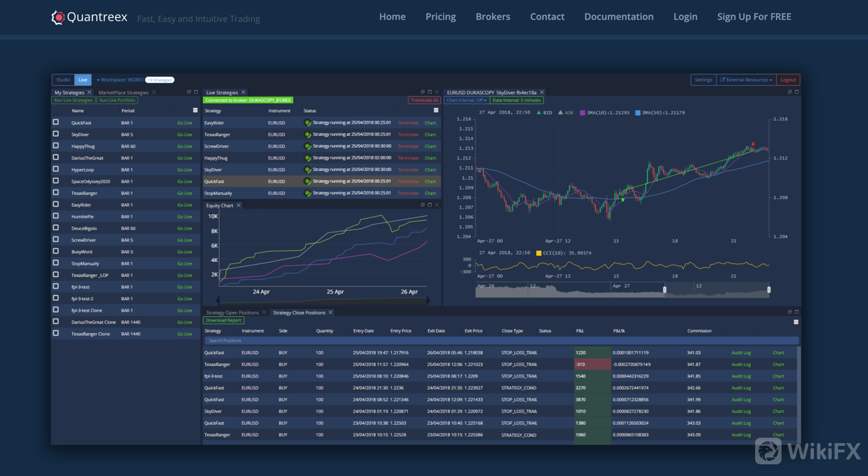Pop out the EURUSD chart panel
The width and height of the screenshot is (868, 476).
click(789, 92)
